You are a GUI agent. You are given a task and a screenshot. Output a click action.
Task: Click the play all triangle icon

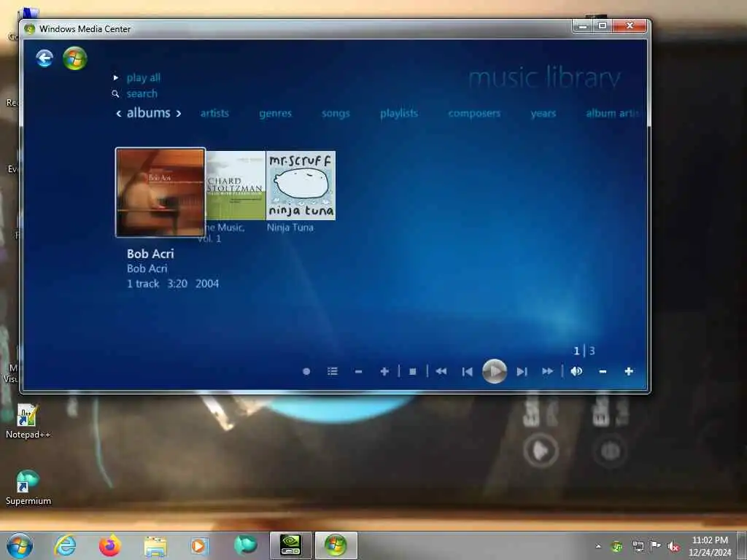(116, 77)
